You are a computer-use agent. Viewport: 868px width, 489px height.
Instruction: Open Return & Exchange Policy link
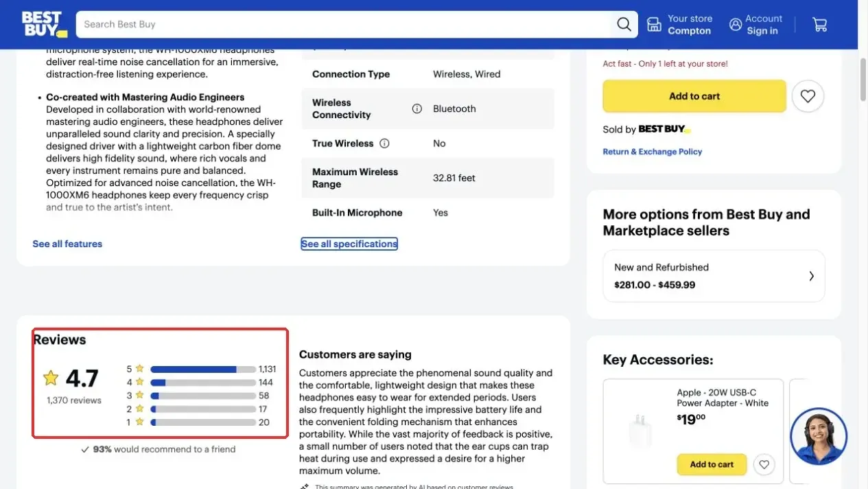click(653, 152)
